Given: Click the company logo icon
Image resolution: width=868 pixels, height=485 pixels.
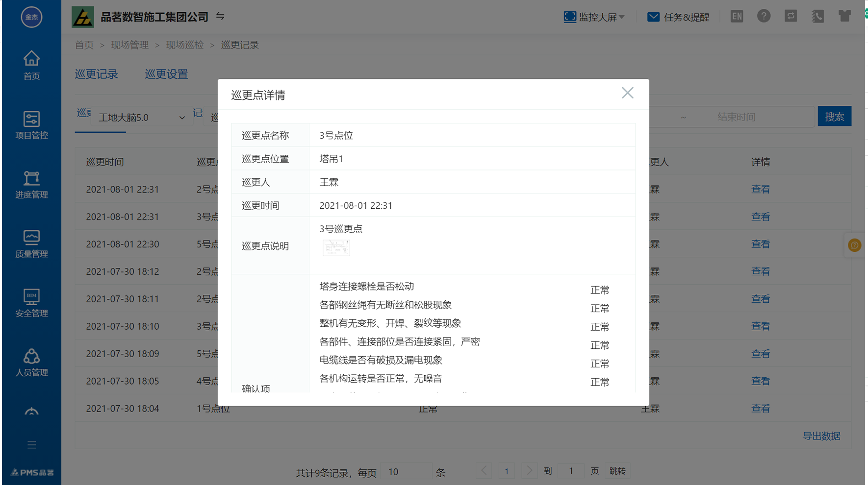Looking at the screenshot, I should point(83,17).
